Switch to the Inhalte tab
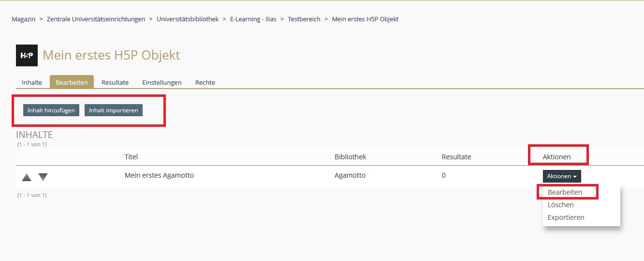 coord(32,82)
